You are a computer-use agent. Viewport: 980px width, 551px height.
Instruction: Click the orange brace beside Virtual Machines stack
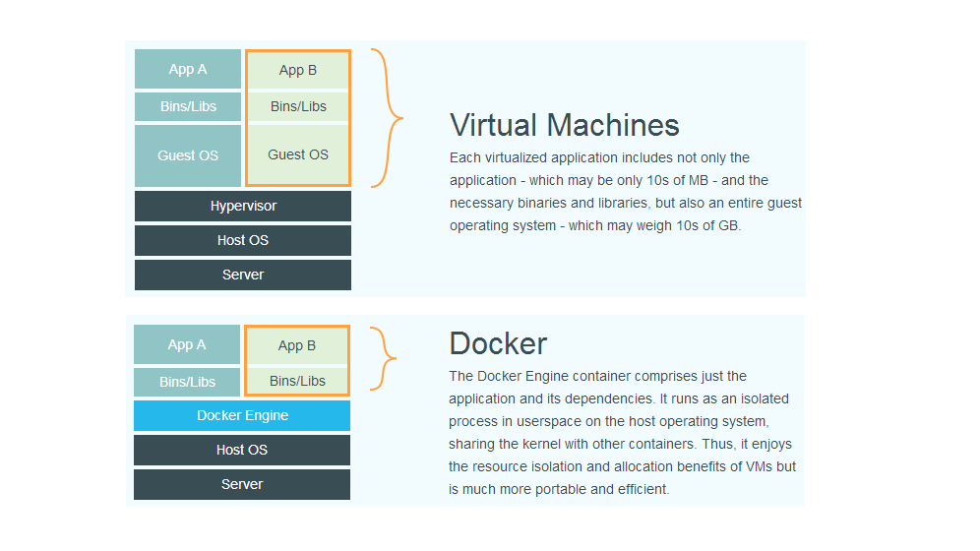click(388, 118)
